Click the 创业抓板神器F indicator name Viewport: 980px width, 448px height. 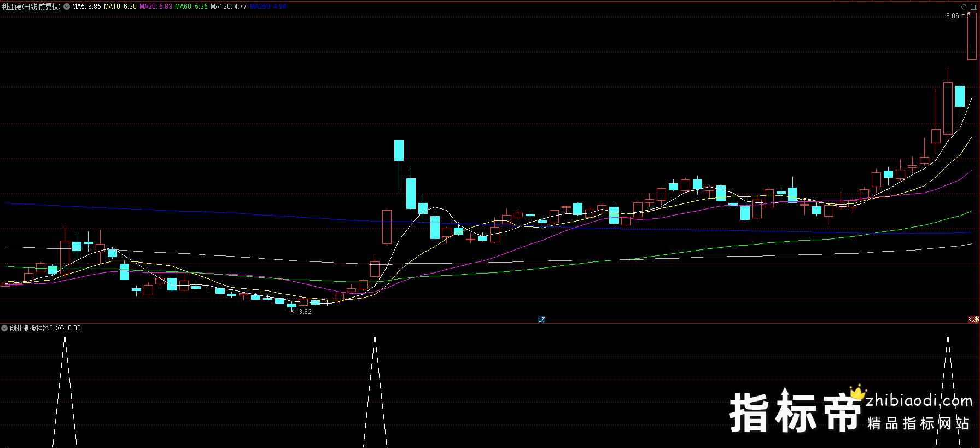click(x=31, y=328)
